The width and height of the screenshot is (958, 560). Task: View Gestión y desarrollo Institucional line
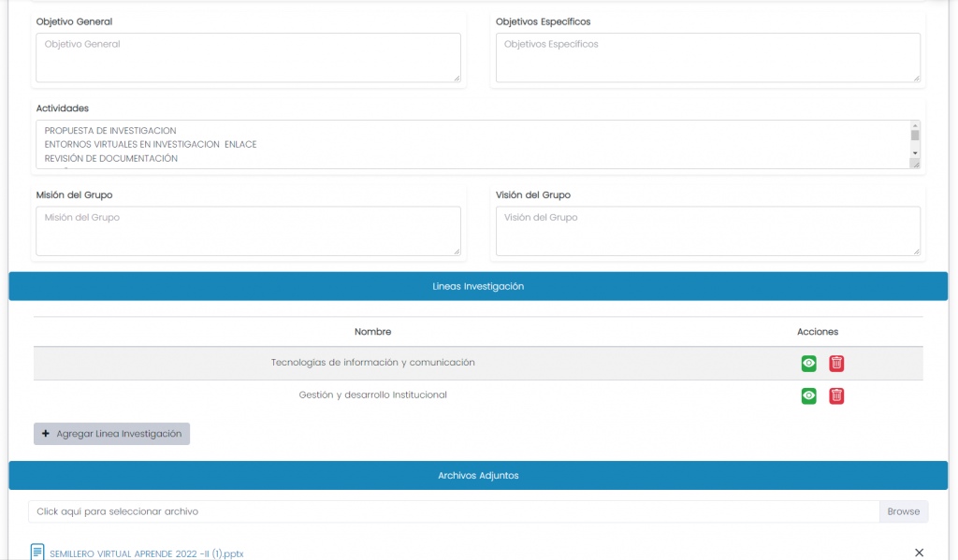[x=808, y=395]
